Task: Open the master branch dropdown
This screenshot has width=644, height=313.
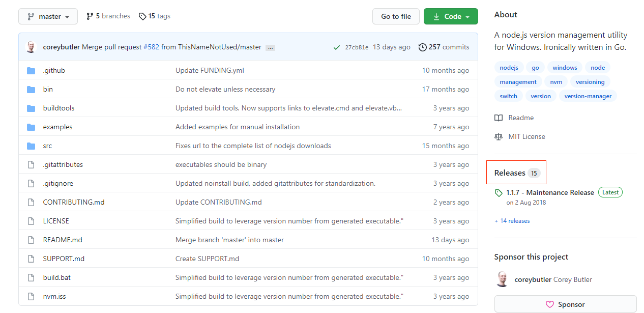Action: pos(48,16)
